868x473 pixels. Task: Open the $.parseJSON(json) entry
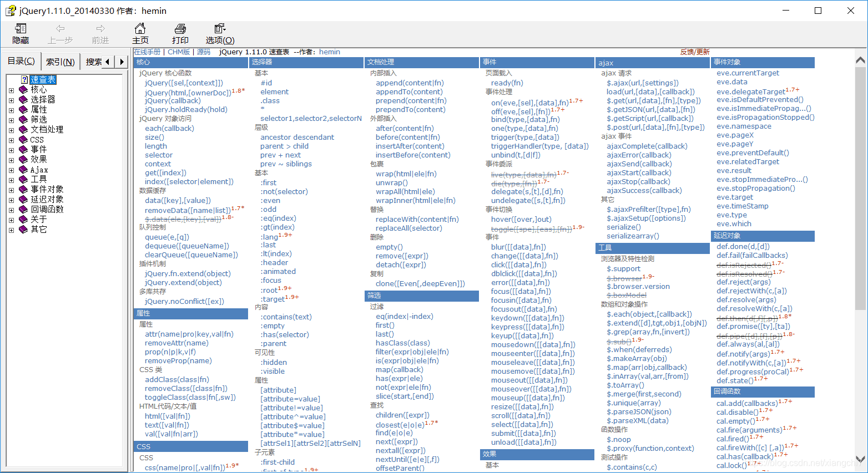639,412
